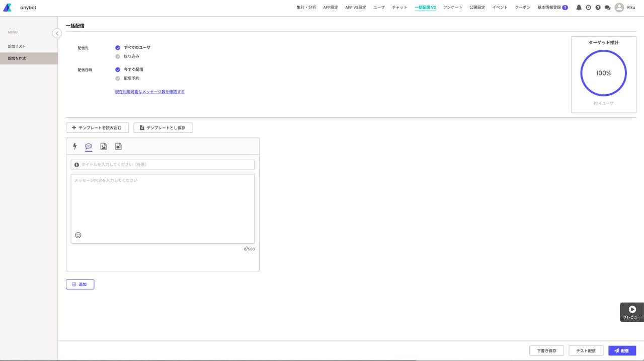Open 一括配信 V2 tab

tap(425, 8)
